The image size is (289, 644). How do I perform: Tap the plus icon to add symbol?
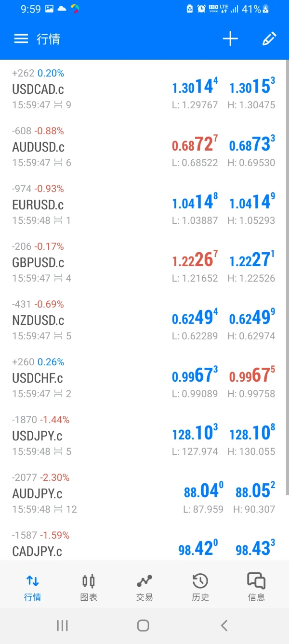pyautogui.click(x=230, y=39)
